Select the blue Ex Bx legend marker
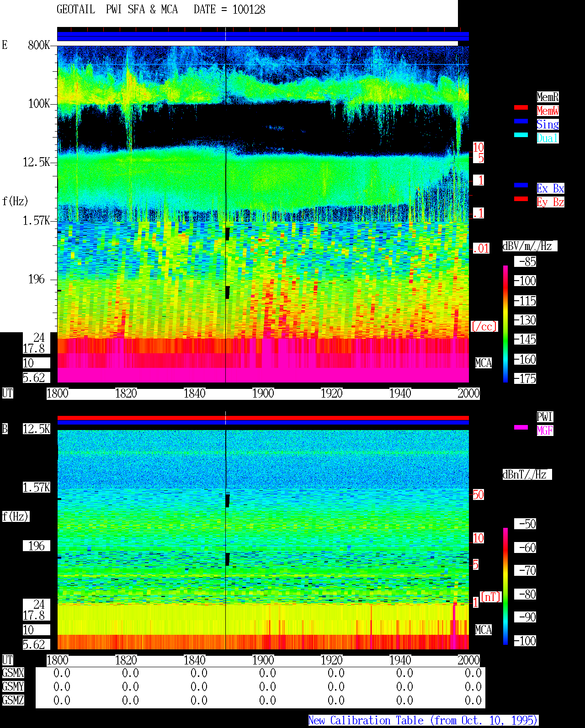 (x=521, y=185)
